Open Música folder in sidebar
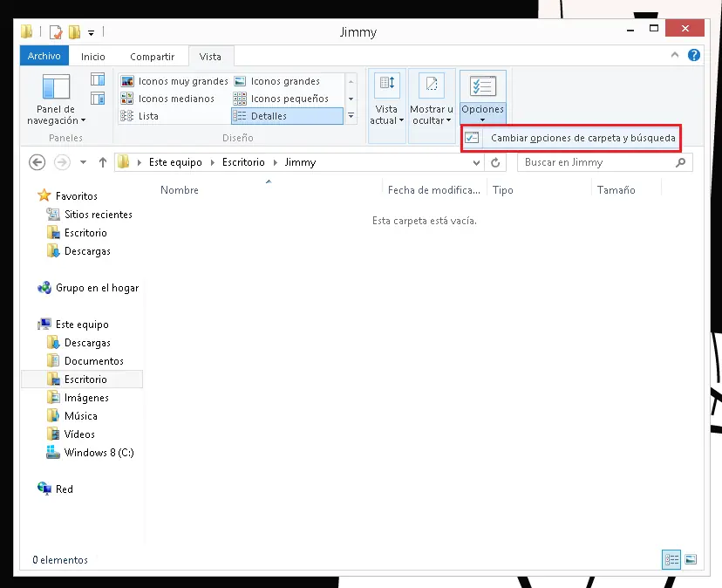 pyautogui.click(x=72, y=415)
